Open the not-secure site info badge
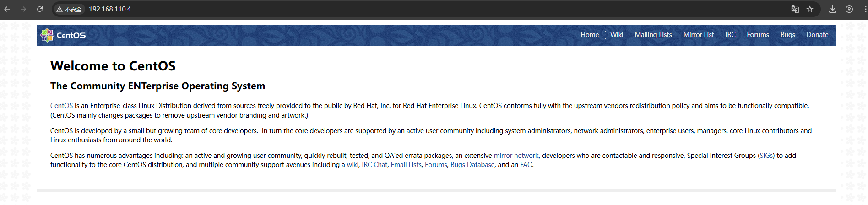Screen dimensions: 868x205 69,9
